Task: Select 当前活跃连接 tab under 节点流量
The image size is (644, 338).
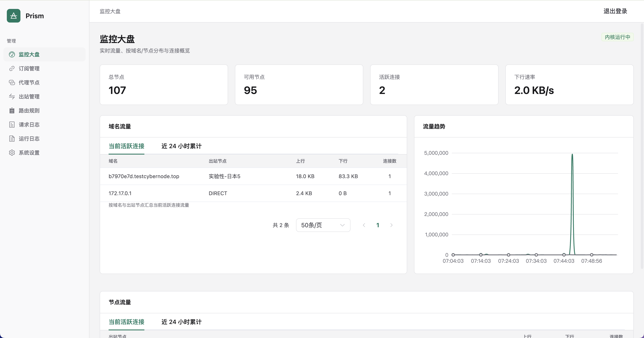Action: coord(126,322)
